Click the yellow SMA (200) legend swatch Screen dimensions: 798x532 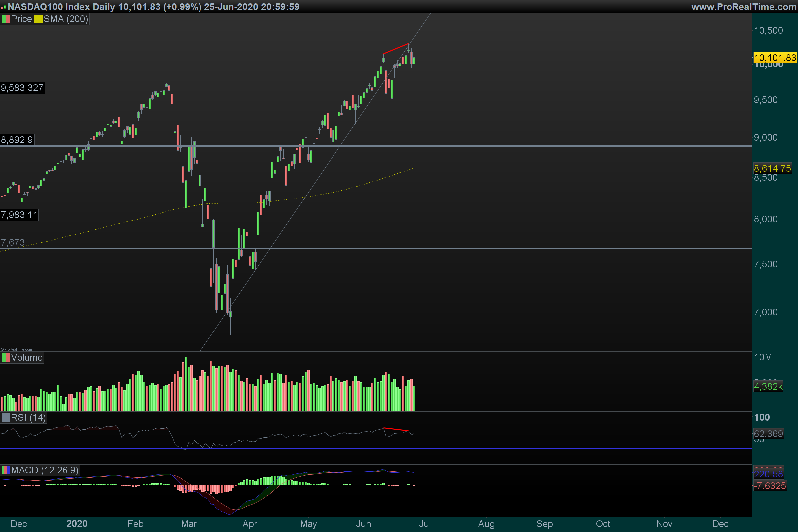38,19
